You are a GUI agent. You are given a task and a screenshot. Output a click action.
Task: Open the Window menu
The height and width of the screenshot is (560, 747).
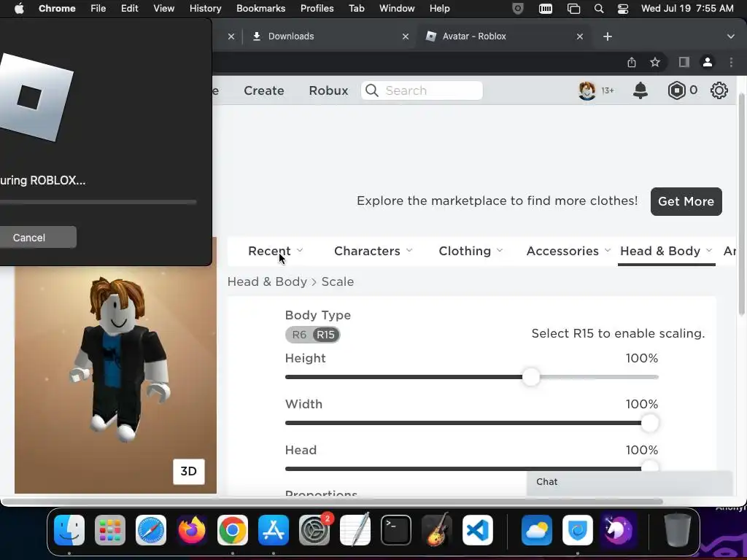click(397, 8)
